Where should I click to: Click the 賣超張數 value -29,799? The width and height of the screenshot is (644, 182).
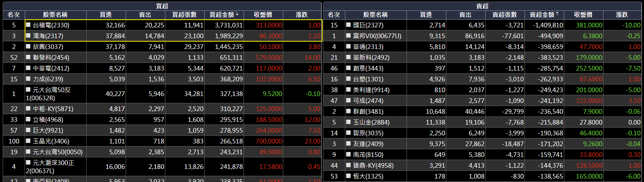pos(513,111)
